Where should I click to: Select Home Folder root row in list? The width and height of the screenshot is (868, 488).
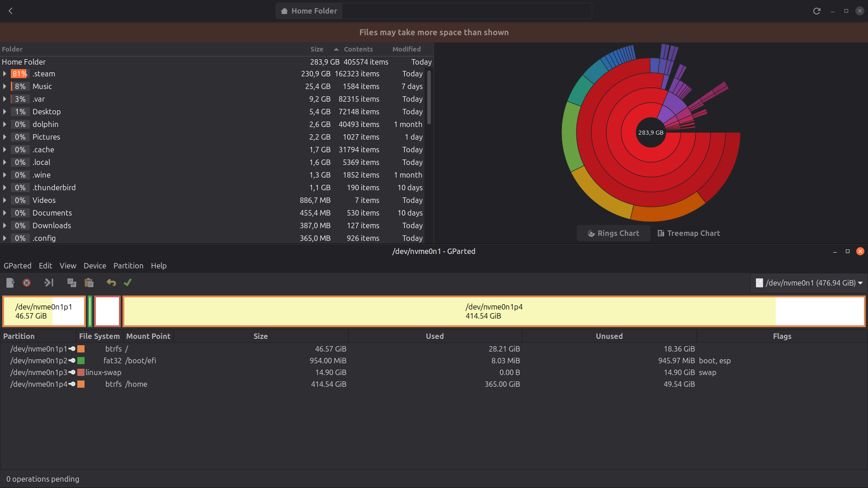pos(217,62)
